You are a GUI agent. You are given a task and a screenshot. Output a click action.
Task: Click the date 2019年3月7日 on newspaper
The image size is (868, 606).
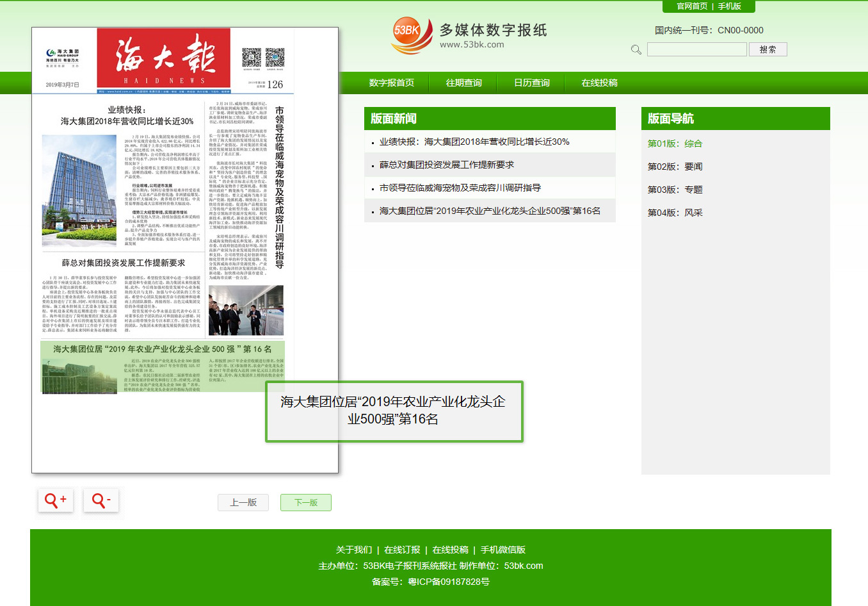(63, 85)
